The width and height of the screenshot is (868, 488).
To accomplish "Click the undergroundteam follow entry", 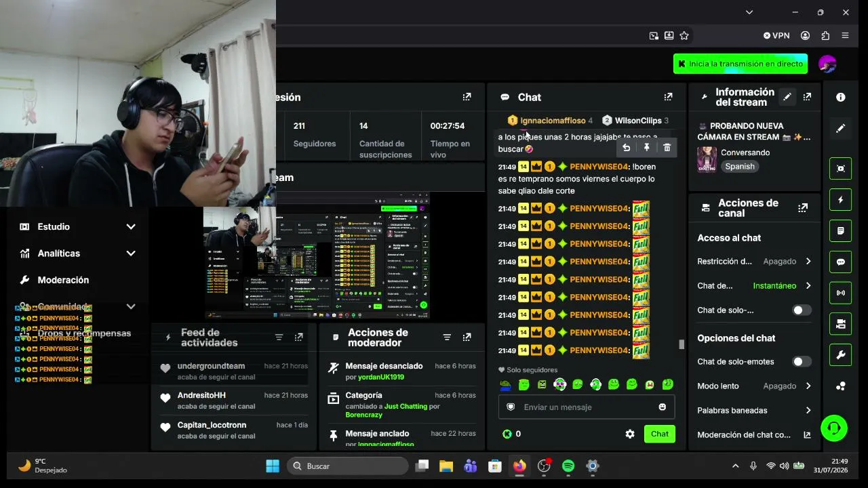I will pos(233,371).
